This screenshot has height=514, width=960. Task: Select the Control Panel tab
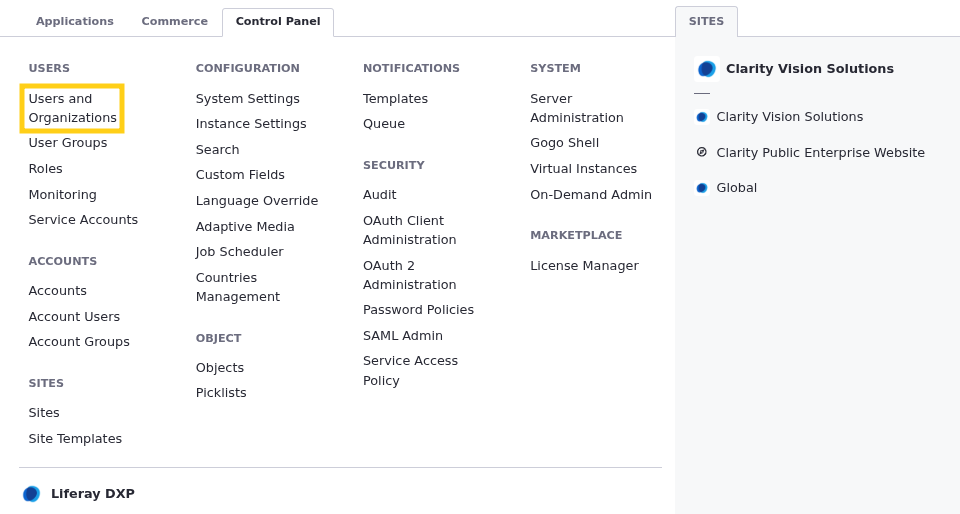278,21
